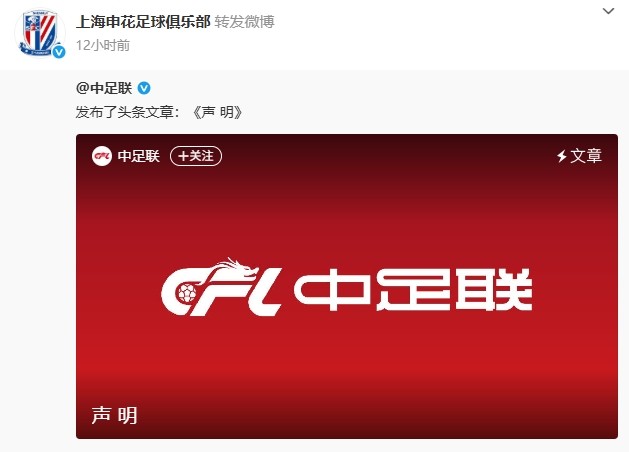Follow 中足联 with the +关注 button
Screen dimensions: 629x452
pos(196,156)
